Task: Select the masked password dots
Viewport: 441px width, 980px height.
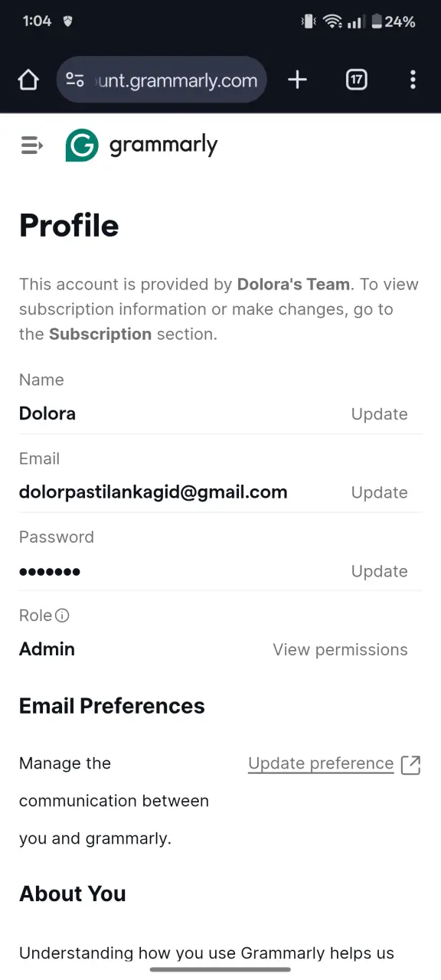Action: point(50,571)
